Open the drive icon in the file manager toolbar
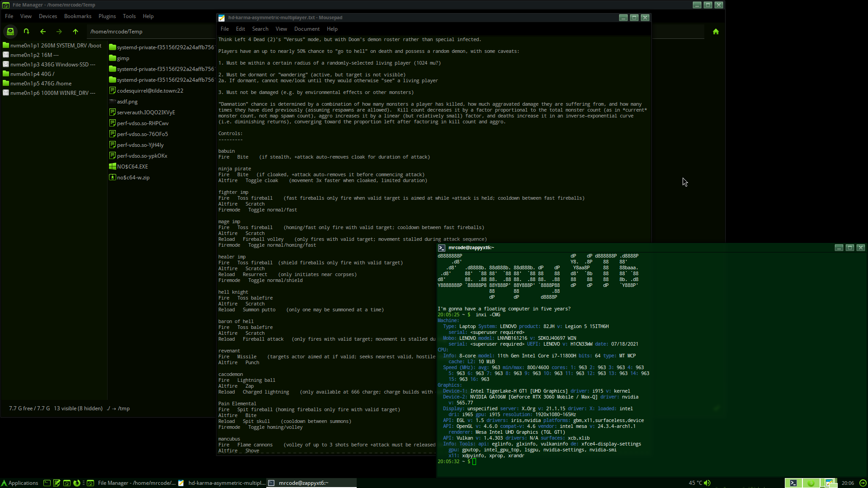The width and height of the screenshot is (868, 488). pyautogui.click(x=10, y=31)
